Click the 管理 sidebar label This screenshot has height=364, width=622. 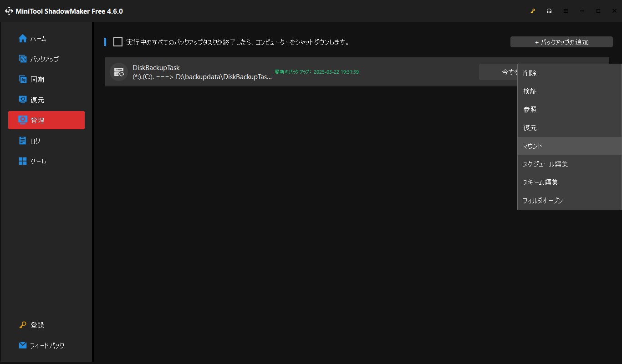(37, 121)
